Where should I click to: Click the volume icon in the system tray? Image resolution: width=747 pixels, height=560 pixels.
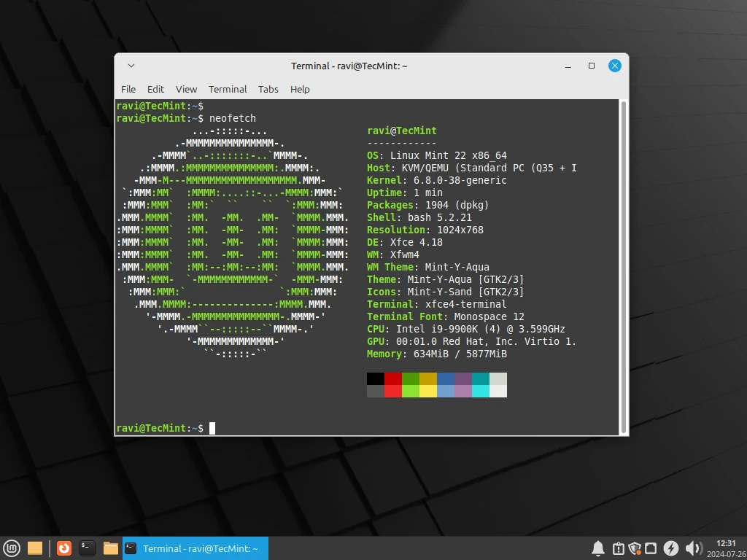pyautogui.click(x=693, y=548)
